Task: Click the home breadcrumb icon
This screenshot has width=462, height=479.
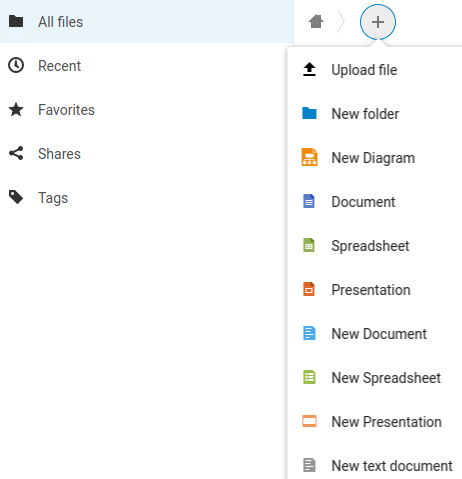Action: 316,22
